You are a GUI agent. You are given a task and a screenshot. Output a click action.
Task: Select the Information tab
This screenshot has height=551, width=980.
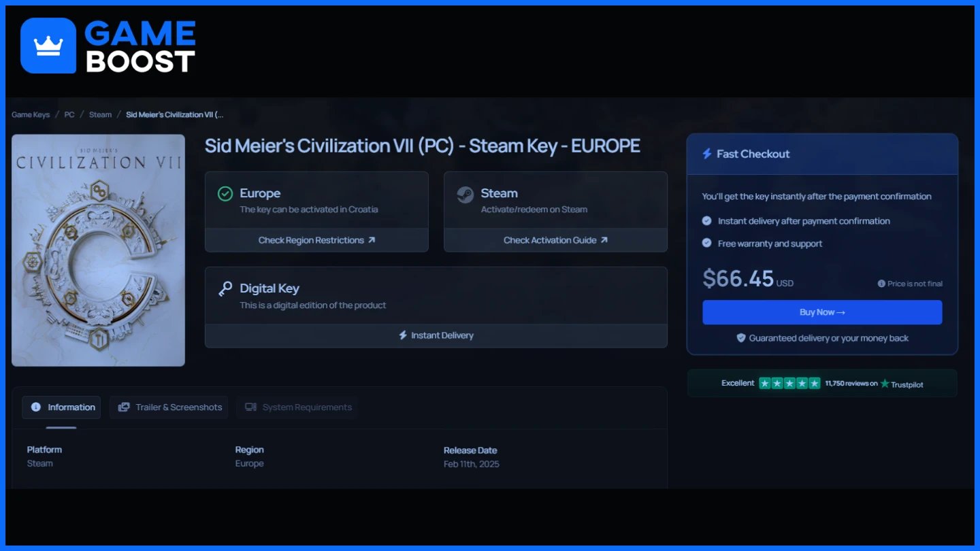pos(61,407)
